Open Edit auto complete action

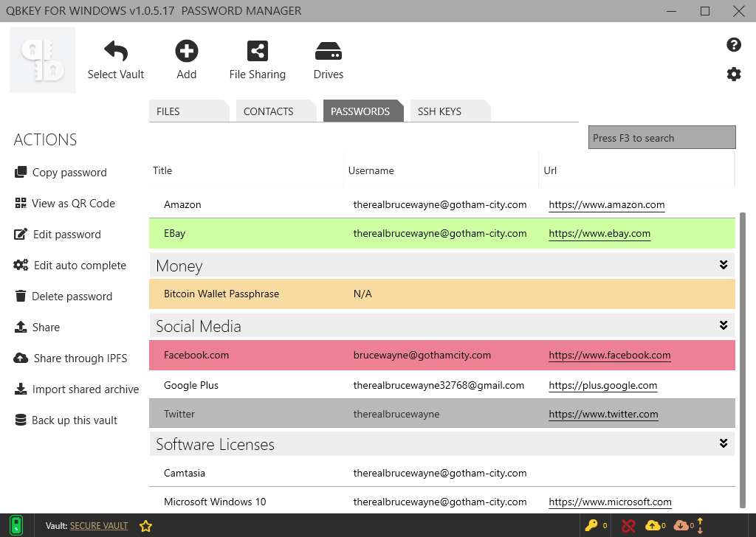coord(70,266)
